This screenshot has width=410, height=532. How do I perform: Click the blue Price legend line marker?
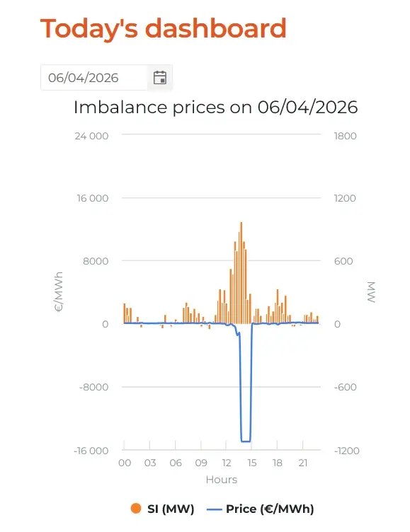pyautogui.click(x=214, y=509)
